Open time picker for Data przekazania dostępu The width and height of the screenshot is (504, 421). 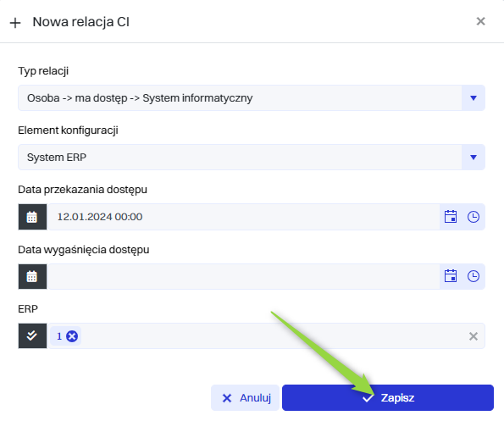[x=474, y=217]
